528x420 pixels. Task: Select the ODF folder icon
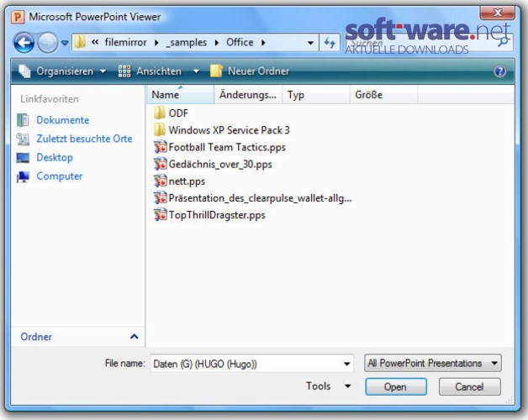(159, 113)
